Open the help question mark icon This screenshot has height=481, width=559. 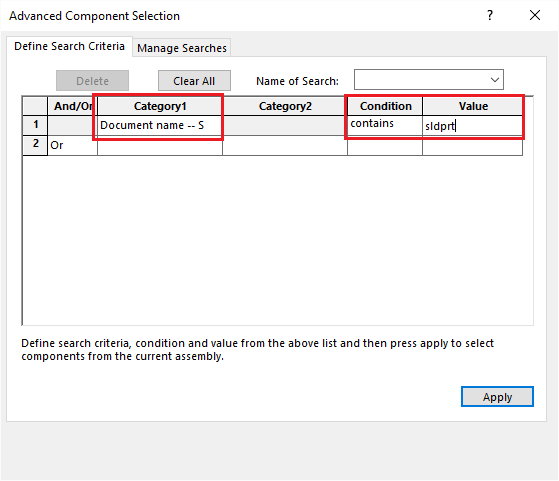click(490, 15)
